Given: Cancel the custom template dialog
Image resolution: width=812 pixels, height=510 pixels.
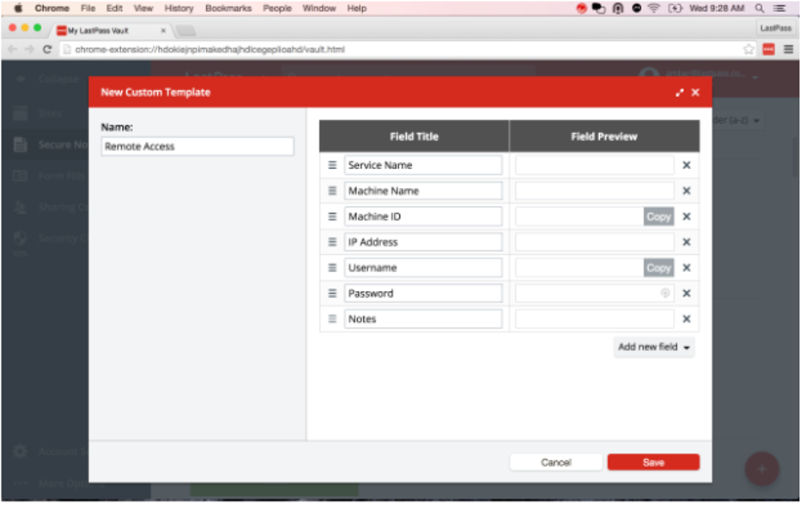Looking at the screenshot, I should [556, 462].
